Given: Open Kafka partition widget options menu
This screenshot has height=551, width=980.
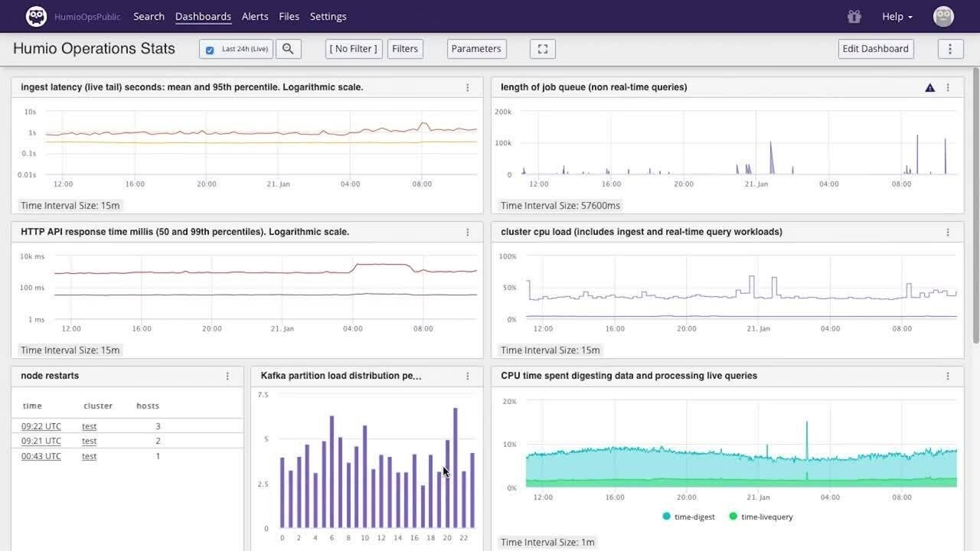Looking at the screenshot, I should [468, 377].
